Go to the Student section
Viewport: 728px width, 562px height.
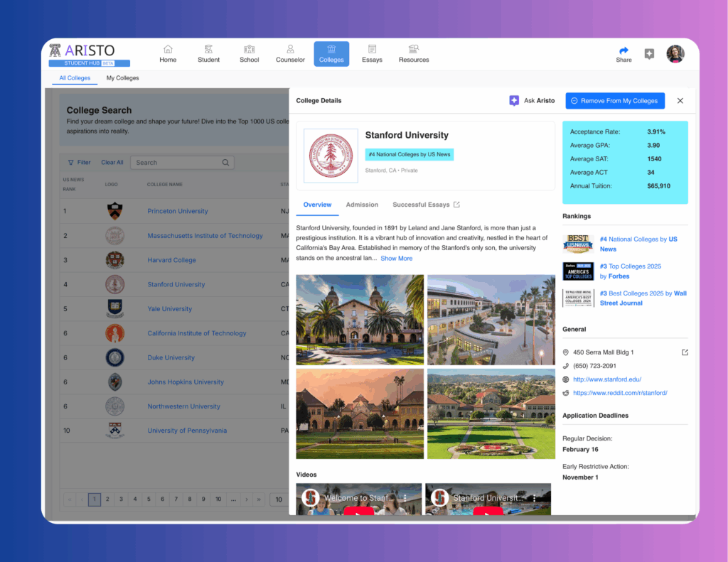tap(208, 54)
